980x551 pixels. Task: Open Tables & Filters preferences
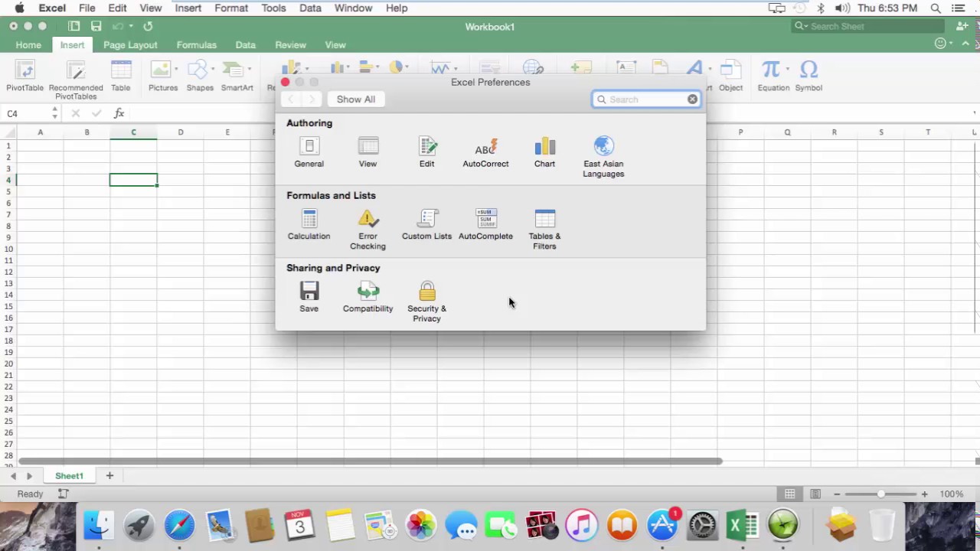pyautogui.click(x=544, y=229)
